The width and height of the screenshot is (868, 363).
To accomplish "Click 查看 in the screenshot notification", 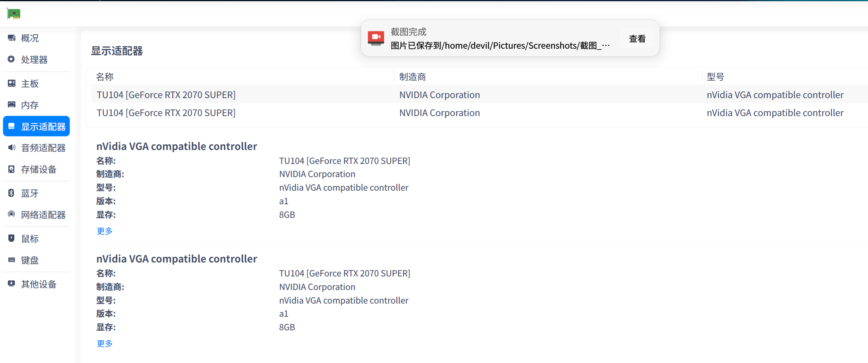I will 637,39.
